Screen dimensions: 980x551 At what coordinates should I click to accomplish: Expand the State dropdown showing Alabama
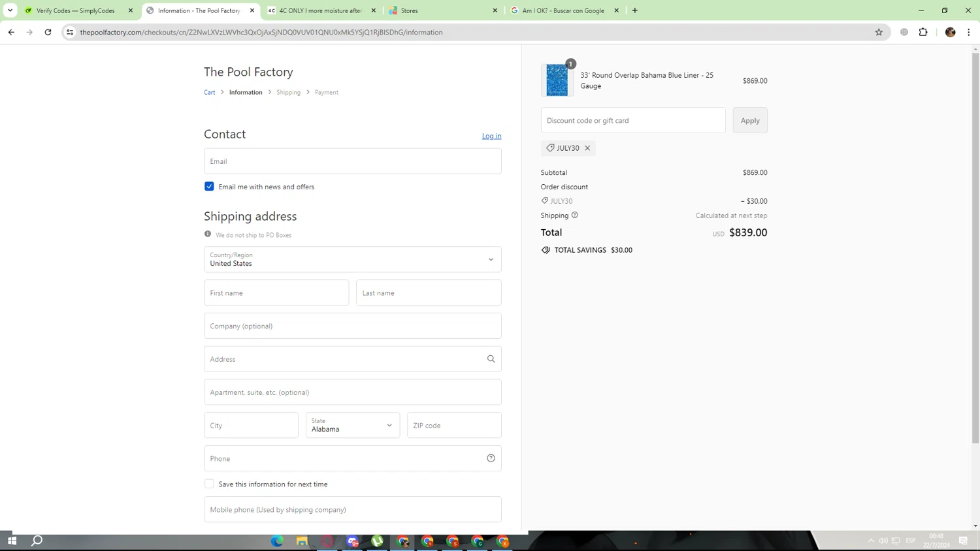point(352,426)
